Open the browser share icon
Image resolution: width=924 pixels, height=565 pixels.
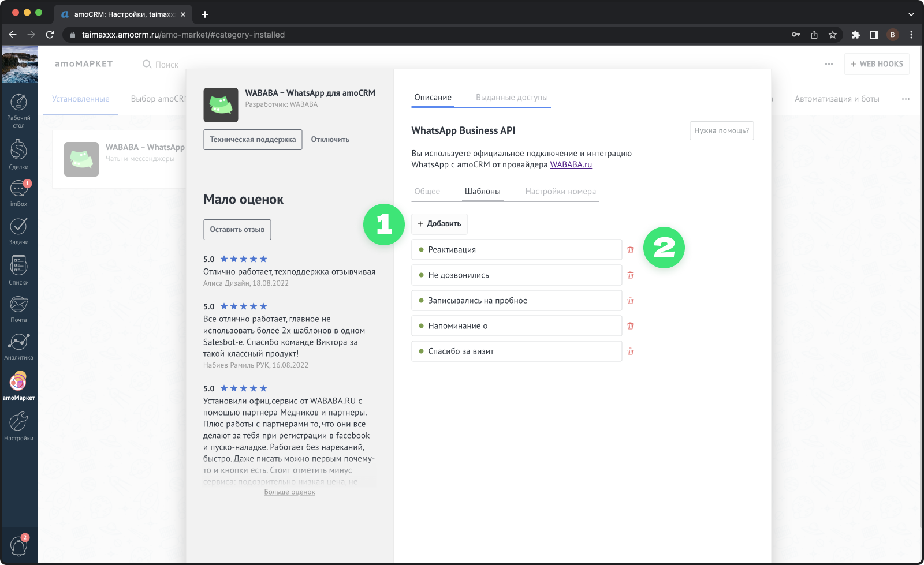tap(814, 35)
